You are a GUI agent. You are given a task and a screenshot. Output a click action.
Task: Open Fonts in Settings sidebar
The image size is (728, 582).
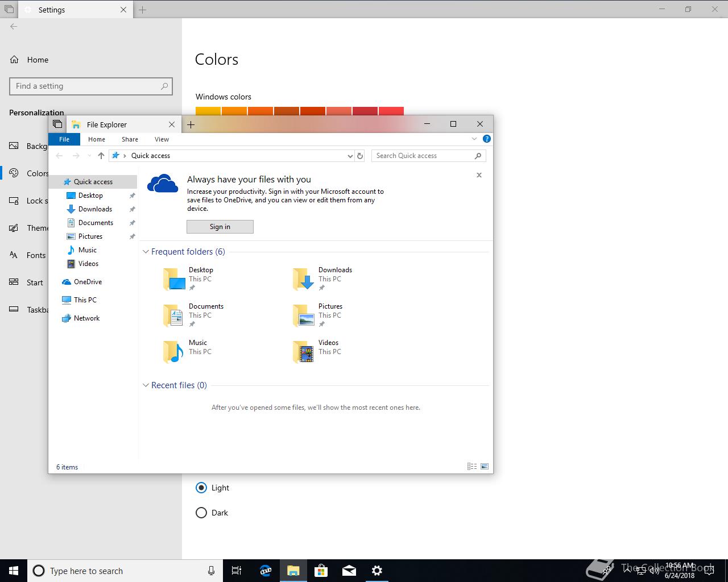pos(36,255)
